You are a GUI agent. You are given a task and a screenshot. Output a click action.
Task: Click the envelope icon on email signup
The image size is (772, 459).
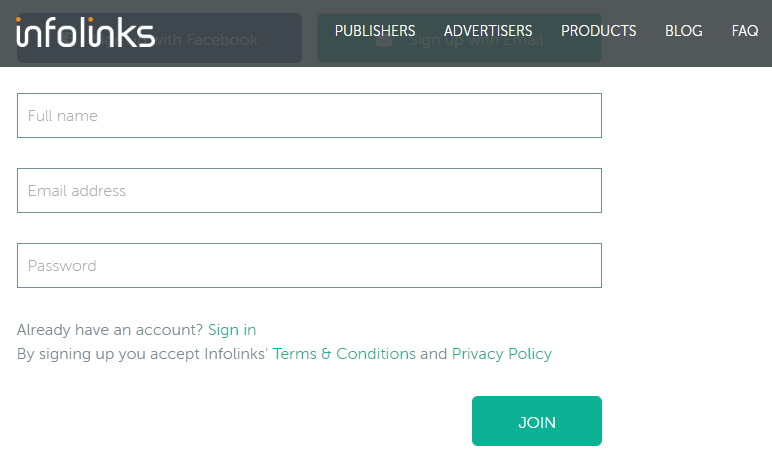point(384,40)
